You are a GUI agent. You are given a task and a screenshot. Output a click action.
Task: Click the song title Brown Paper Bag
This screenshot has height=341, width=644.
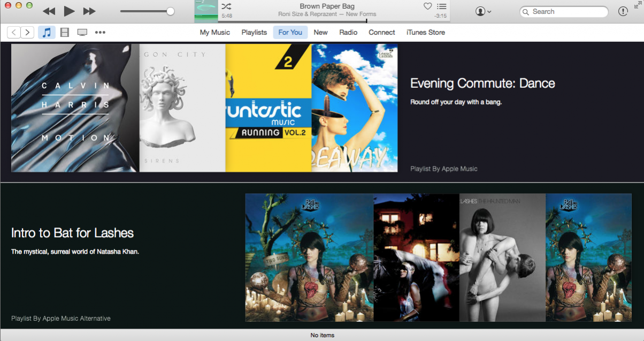coord(327,6)
